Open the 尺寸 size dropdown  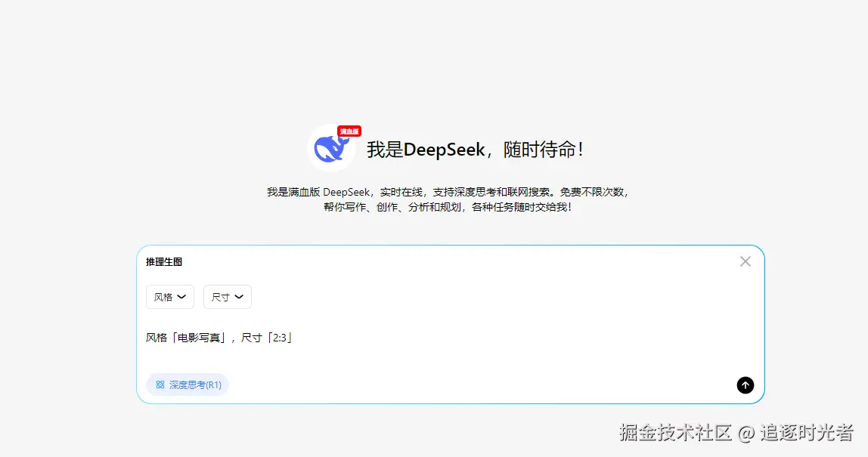[x=228, y=297]
